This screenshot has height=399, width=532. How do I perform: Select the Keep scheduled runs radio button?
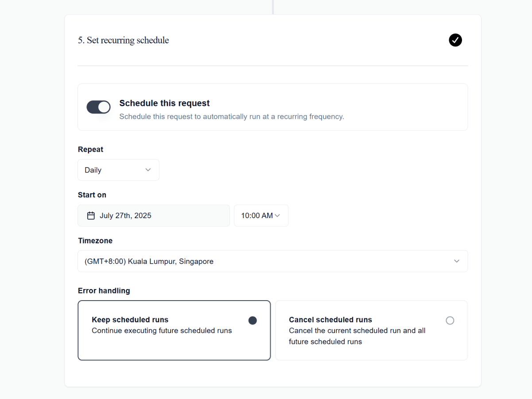click(252, 321)
